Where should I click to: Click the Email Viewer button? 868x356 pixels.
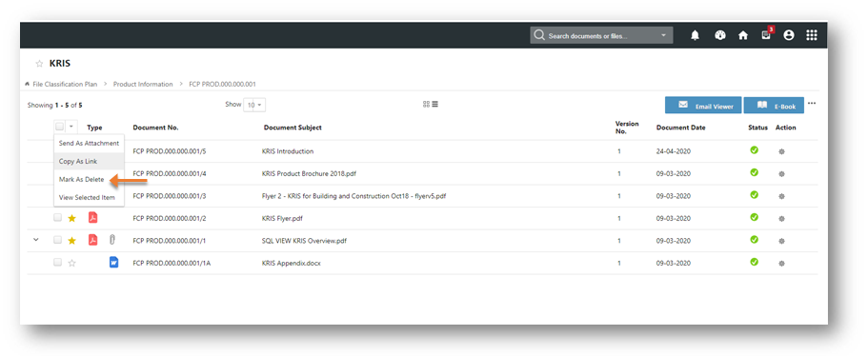tap(703, 106)
